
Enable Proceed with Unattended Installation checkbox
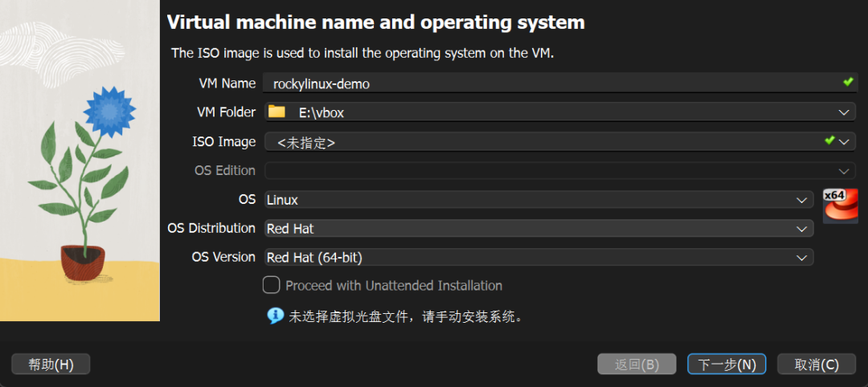(272, 285)
